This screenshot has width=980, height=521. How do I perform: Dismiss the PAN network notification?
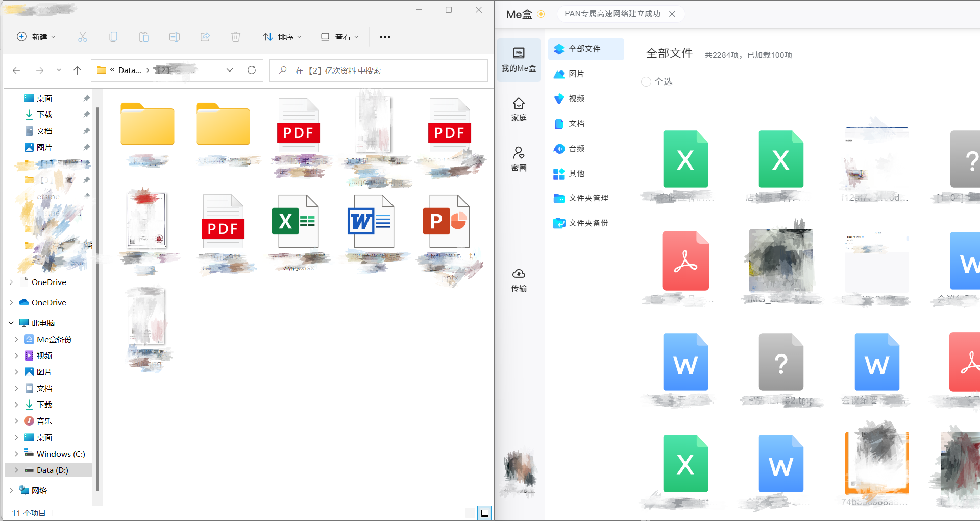672,14
